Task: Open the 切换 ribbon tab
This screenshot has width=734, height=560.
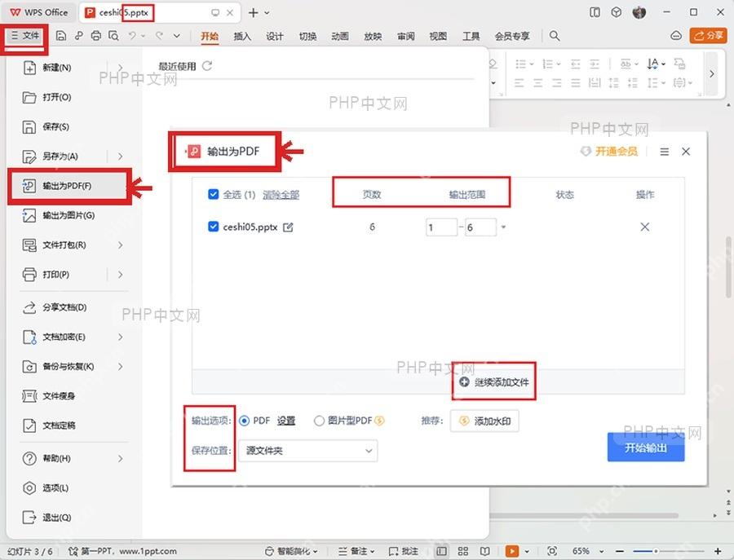Action: point(307,36)
